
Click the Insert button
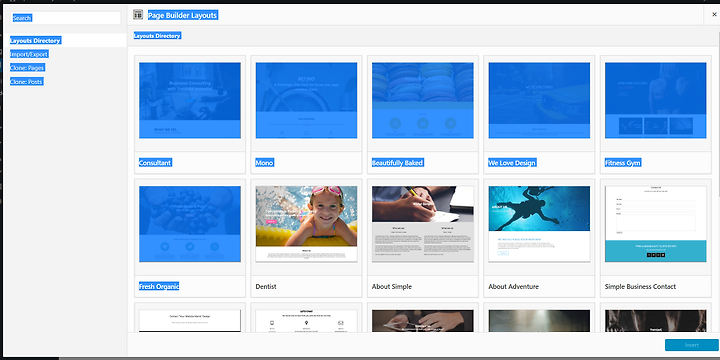[692, 345]
